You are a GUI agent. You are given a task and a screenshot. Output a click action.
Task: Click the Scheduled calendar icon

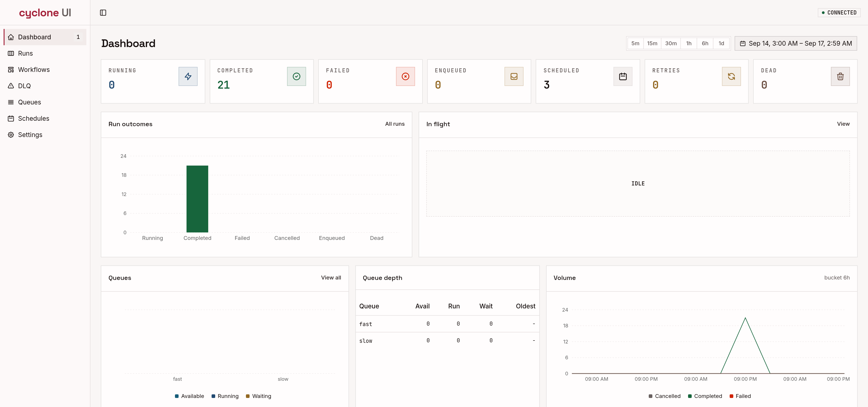pyautogui.click(x=623, y=76)
